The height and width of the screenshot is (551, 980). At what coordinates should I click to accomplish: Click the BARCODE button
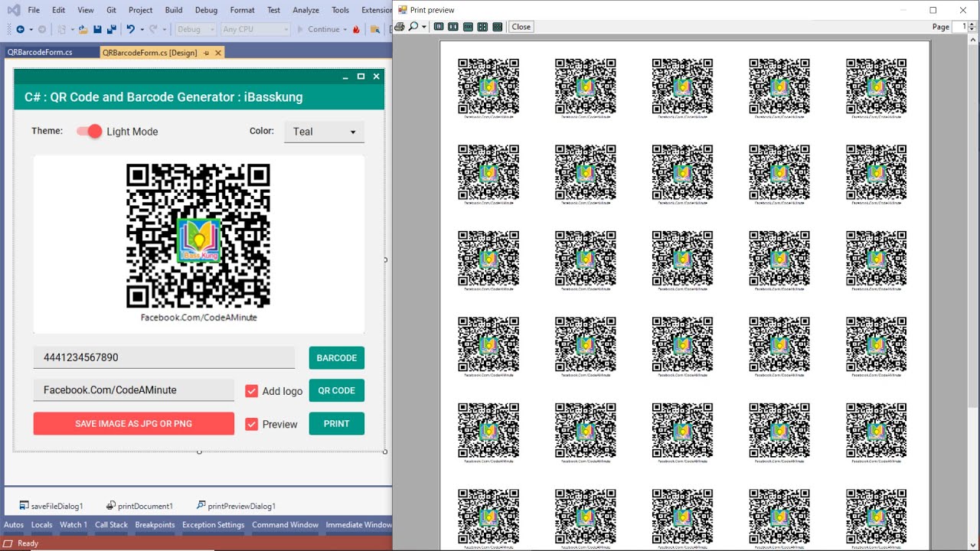pos(337,358)
